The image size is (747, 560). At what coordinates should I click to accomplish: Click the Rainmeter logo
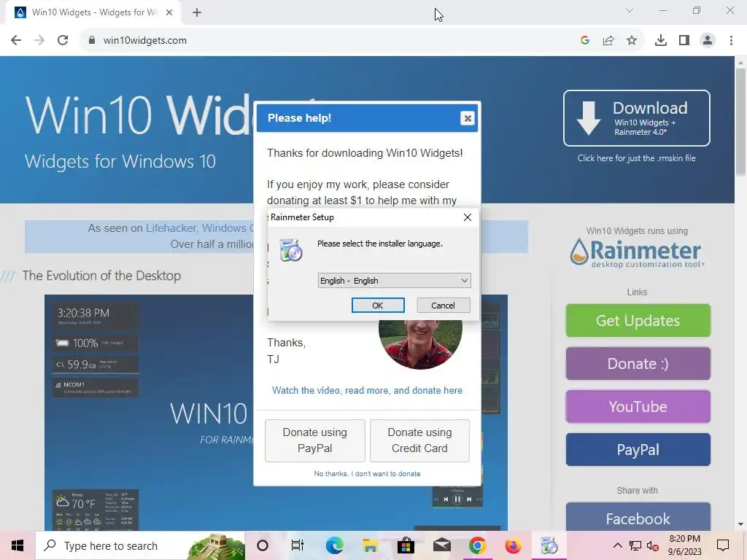pos(636,253)
